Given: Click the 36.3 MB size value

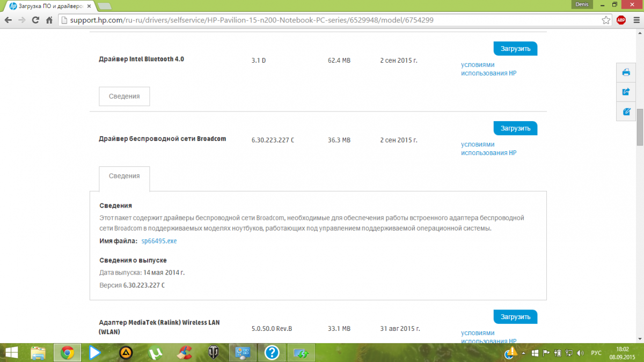Looking at the screenshot, I should pyautogui.click(x=339, y=140).
